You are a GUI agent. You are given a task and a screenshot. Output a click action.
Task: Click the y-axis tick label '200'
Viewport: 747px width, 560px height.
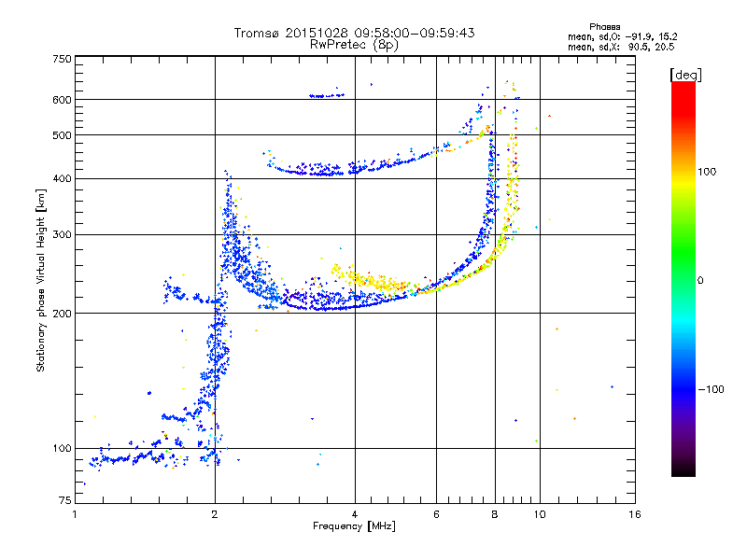tap(63, 314)
